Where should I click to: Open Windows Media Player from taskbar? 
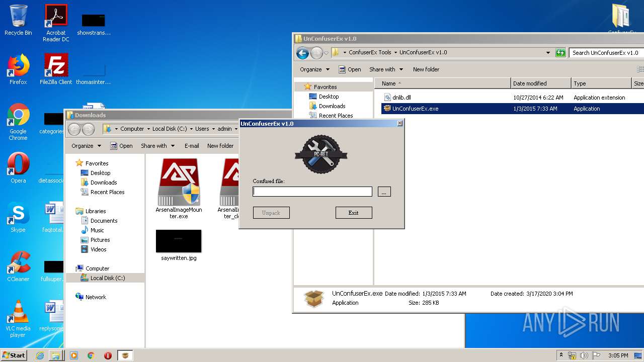(74, 355)
